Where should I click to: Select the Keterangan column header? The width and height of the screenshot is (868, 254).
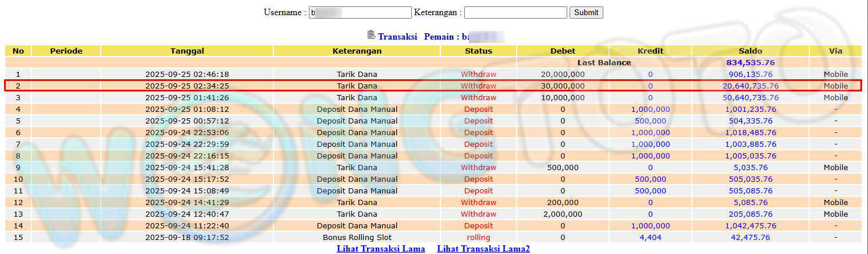[x=357, y=51]
